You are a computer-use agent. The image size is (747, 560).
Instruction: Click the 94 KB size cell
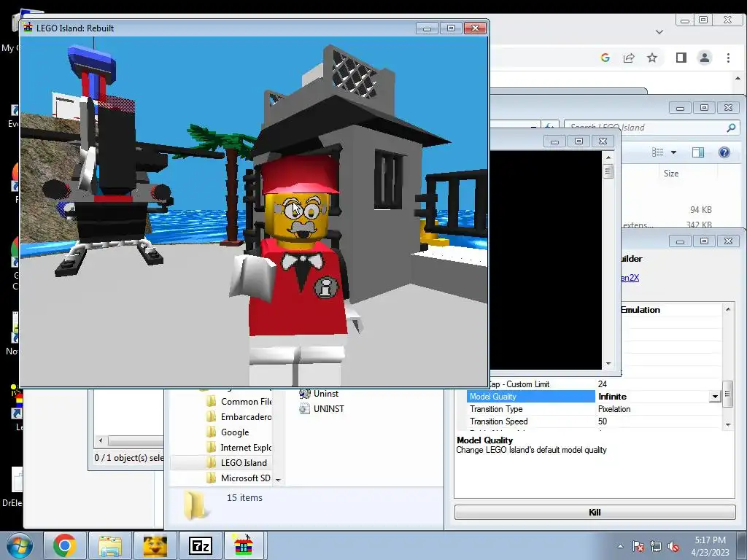pos(701,209)
